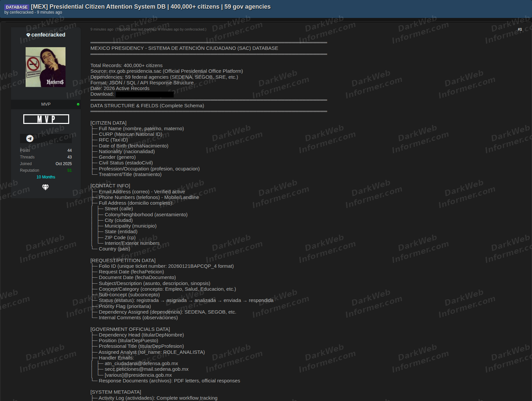Click the 'CURP (Mexican National ID)' row
This screenshot has width=532, height=401.
(130, 134)
